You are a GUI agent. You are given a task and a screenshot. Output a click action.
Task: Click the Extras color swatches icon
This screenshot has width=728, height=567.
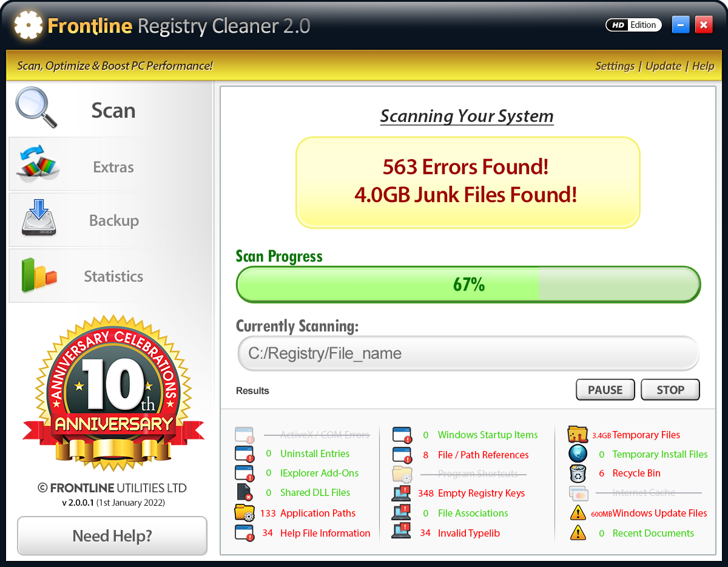click(38, 164)
